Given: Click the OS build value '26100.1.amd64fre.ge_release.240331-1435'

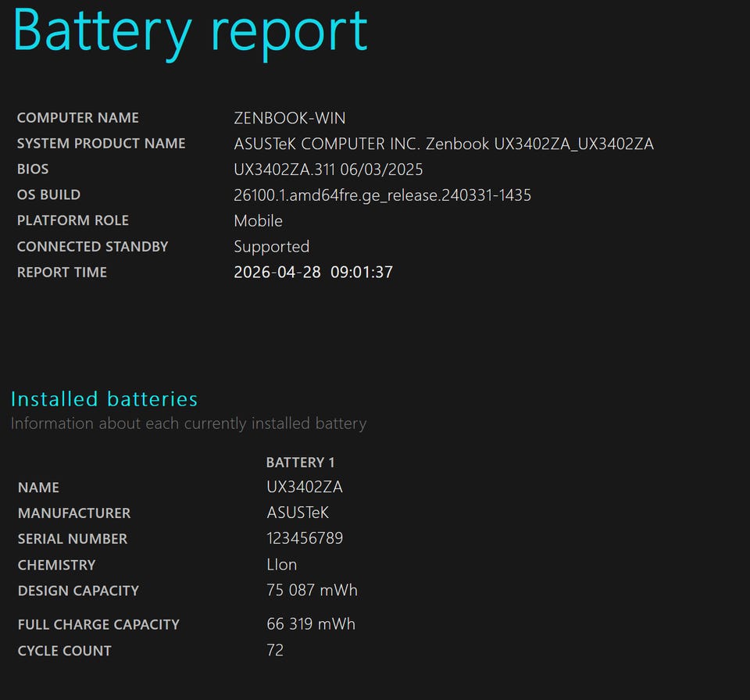Looking at the screenshot, I should click(382, 195).
